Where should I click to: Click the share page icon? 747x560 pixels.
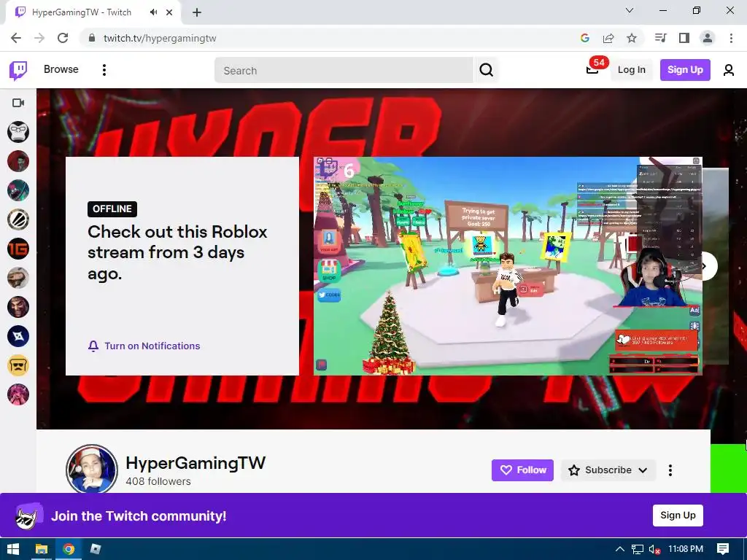pos(608,38)
